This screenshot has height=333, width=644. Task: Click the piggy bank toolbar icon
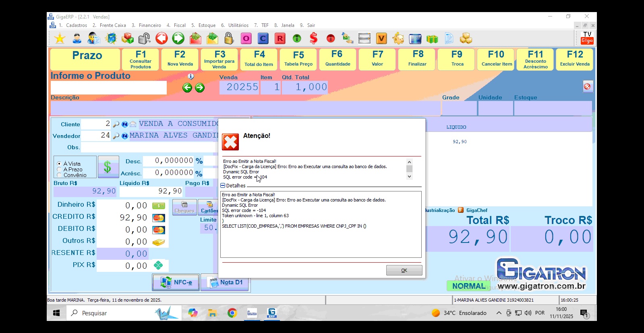point(398,39)
